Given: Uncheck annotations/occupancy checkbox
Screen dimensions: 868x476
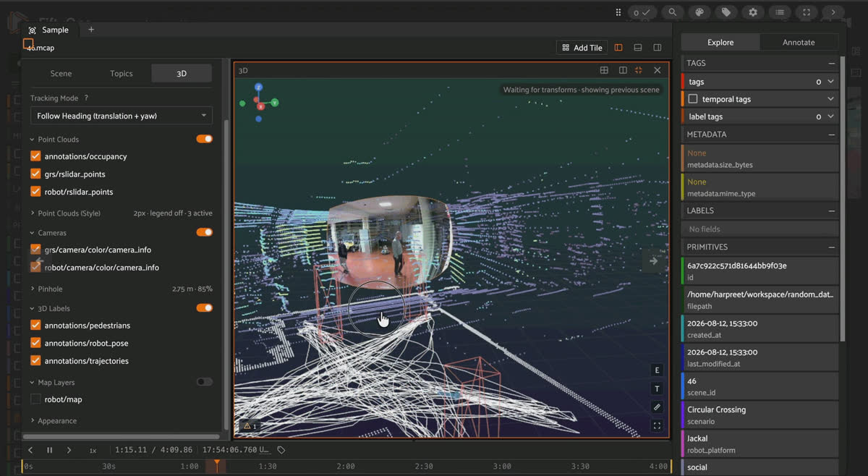Looking at the screenshot, I should coord(35,156).
